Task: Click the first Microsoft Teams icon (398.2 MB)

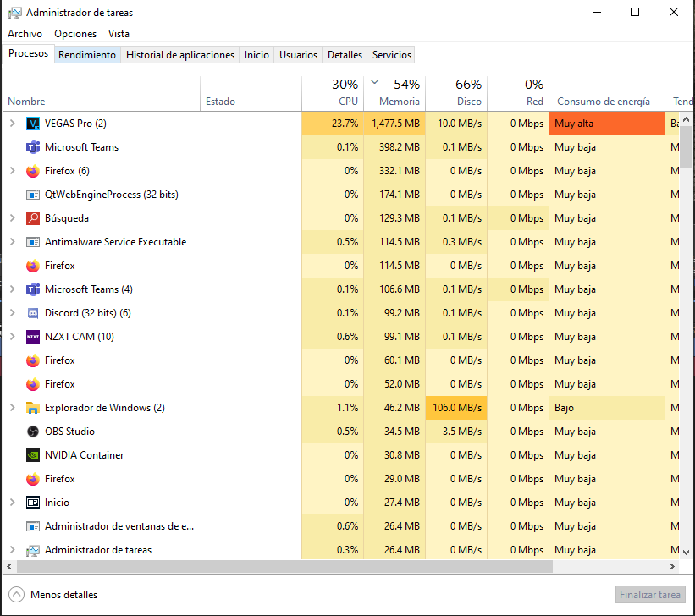Action: click(33, 147)
